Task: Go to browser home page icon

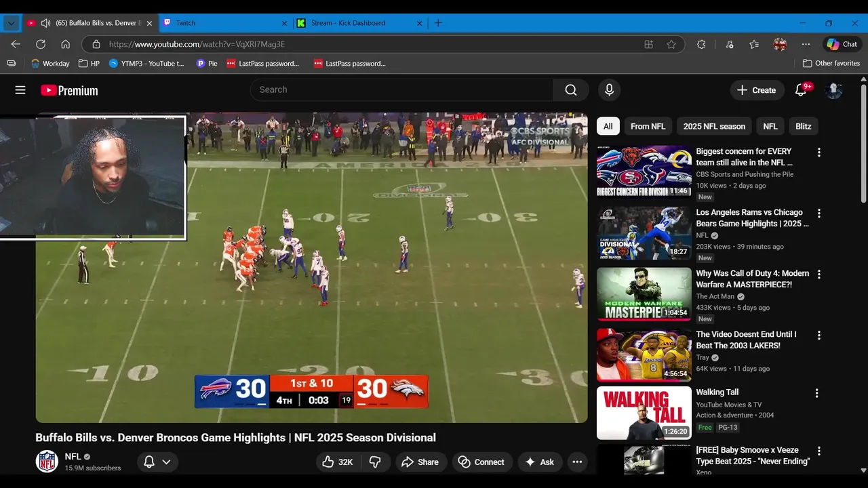Action: pyautogui.click(x=66, y=44)
